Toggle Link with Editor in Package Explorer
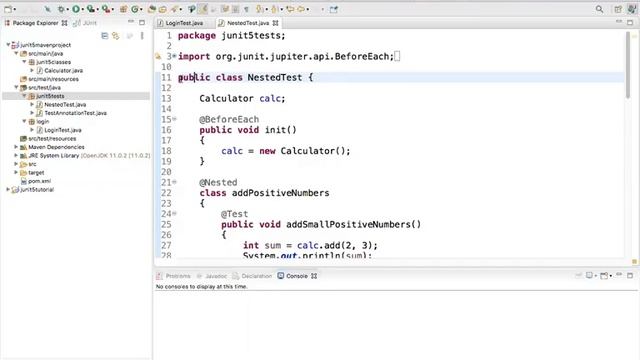640x360 pixels. [x=116, y=36]
